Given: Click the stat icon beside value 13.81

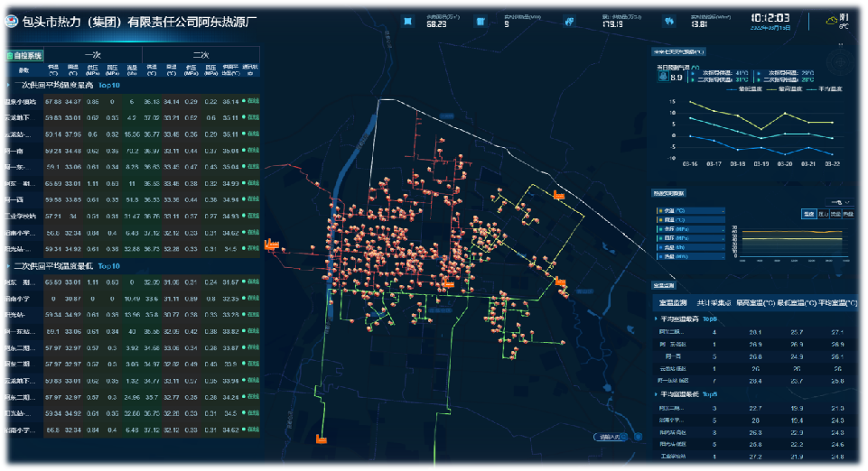Looking at the screenshot, I should click(669, 21).
